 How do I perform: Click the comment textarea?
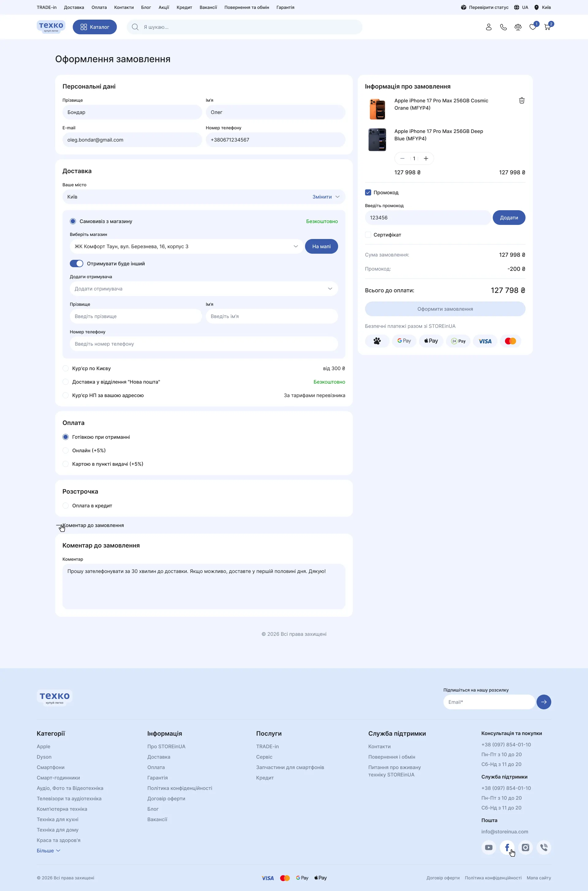point(204,586)
